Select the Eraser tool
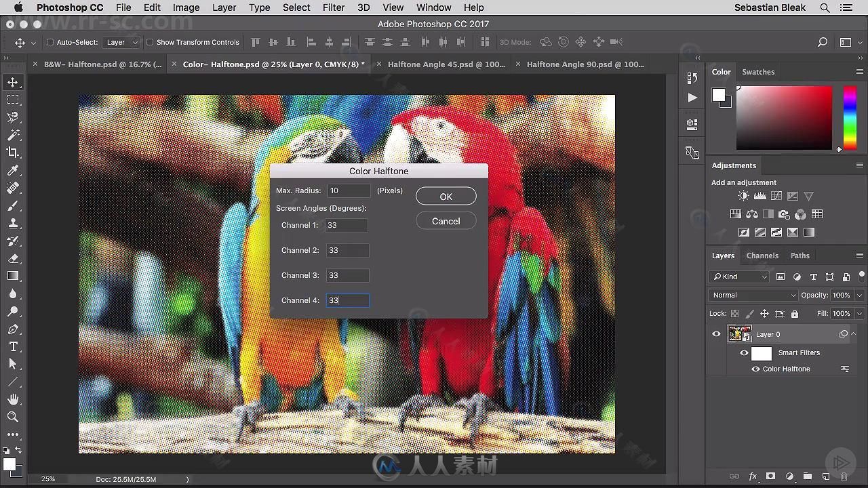The image size is (868, 488). [x=13, y=258]
